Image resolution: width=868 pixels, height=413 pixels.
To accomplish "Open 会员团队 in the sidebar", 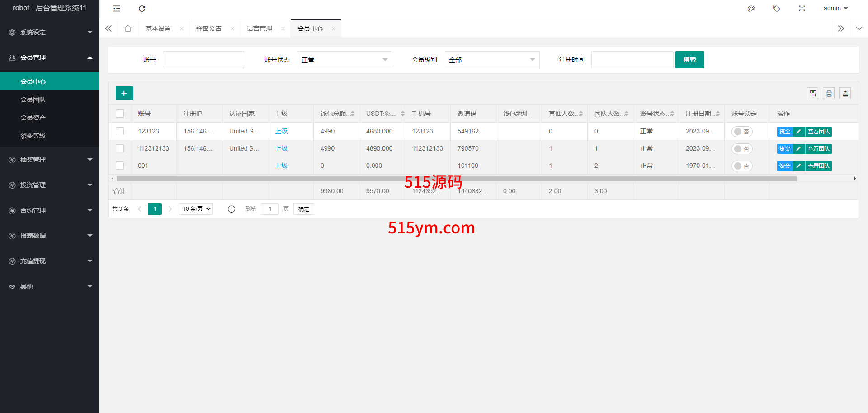I will [x=33, y=100].
